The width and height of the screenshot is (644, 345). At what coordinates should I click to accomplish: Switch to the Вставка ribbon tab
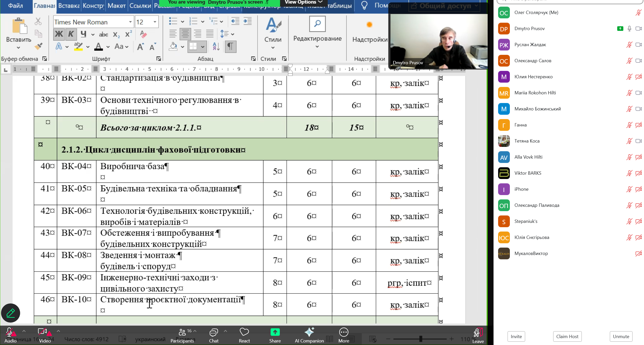69,6
